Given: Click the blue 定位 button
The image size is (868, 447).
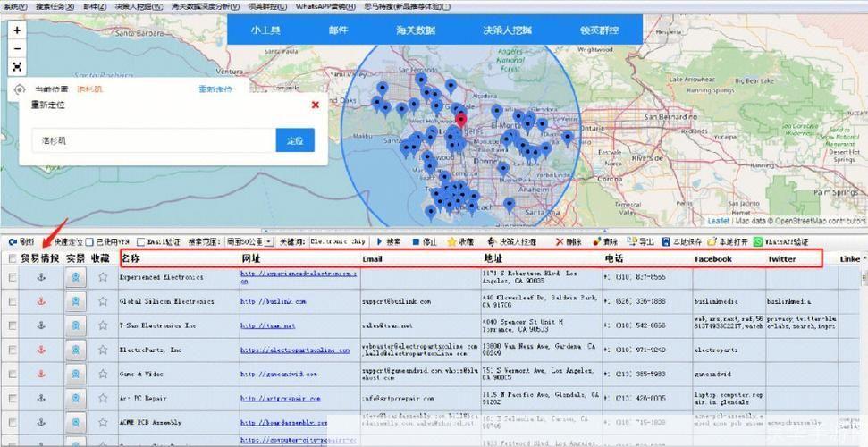Looking at the screenshot, I should click(x=295, y=140).
